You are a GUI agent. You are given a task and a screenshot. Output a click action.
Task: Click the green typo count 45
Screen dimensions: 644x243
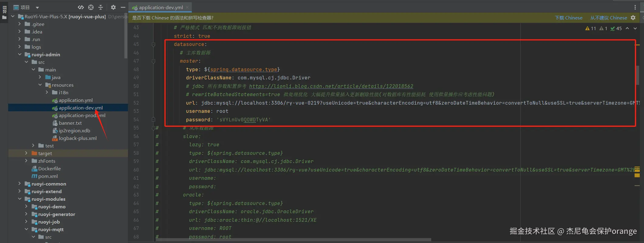click(x=616, y=28)
